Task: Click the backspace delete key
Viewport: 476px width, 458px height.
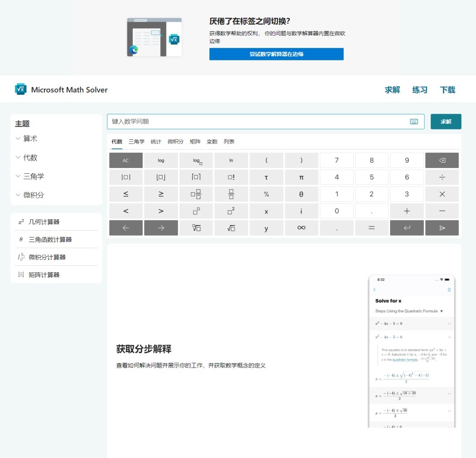Action: tap(442, 160)
